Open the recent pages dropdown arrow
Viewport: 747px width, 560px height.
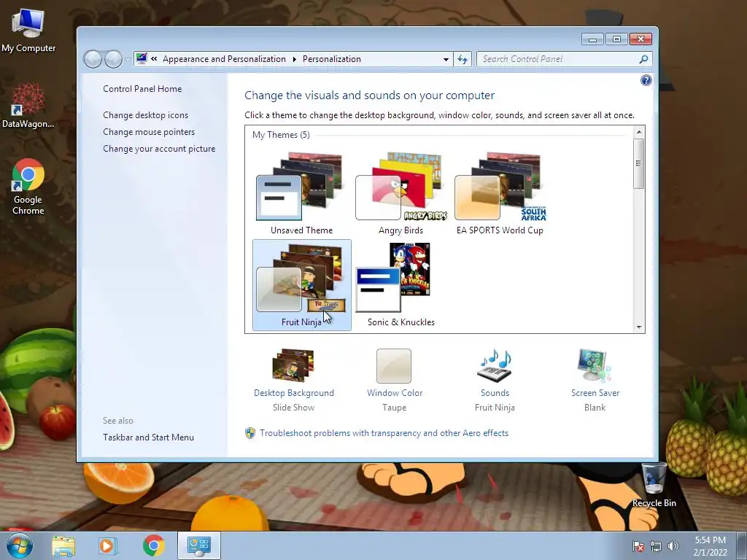coord(128,60)
